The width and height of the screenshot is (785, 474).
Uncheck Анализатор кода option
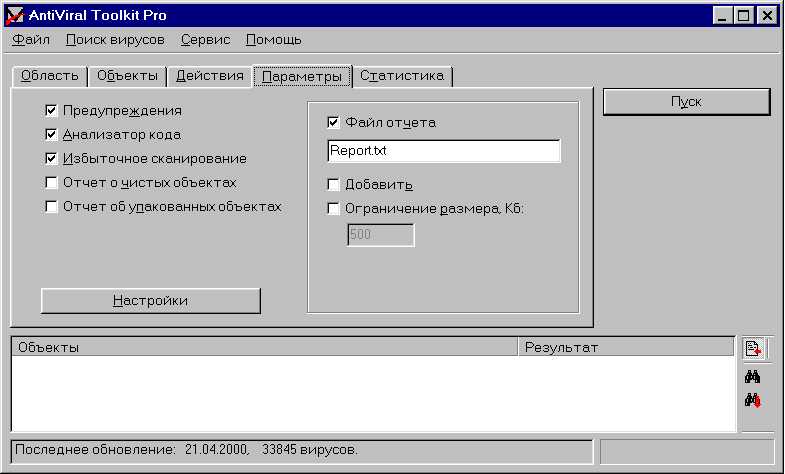coord(51,134)
